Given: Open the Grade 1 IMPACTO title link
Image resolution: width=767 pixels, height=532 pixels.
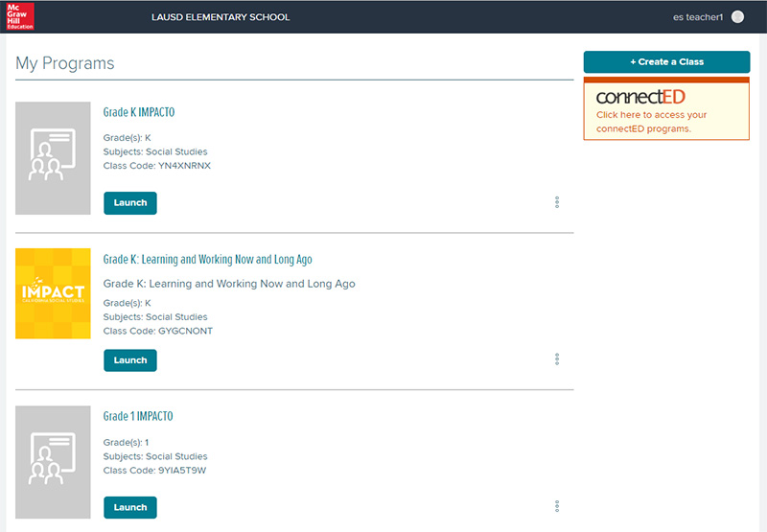Looking at the screenshot, I should [x=138, y=416].
